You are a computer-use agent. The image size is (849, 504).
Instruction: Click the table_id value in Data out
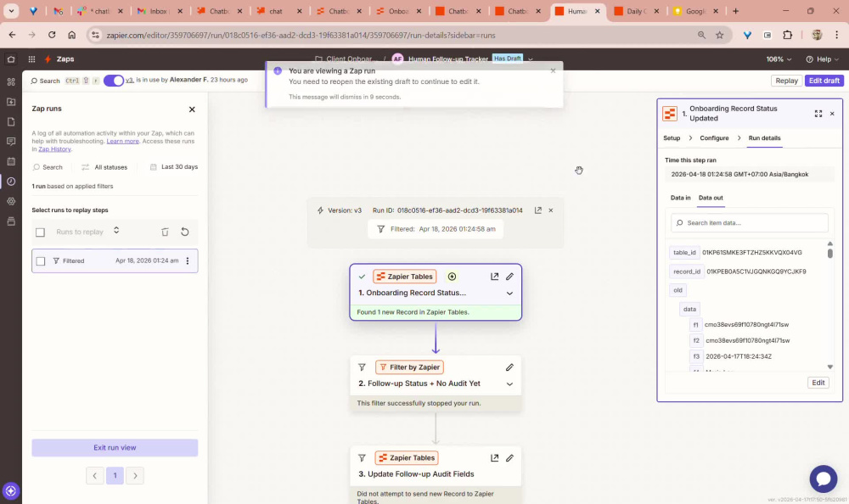point(752,253)
